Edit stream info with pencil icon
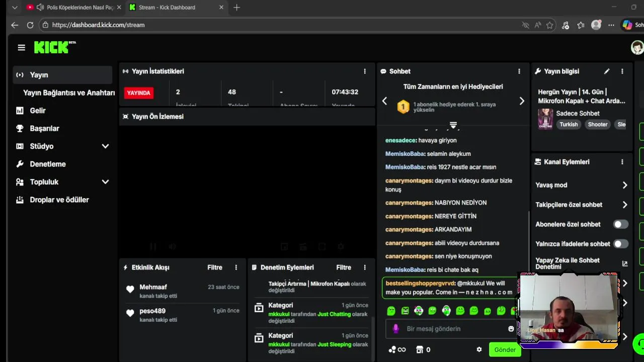This screenshot has height=362, width=644. (x=607, y=71)
